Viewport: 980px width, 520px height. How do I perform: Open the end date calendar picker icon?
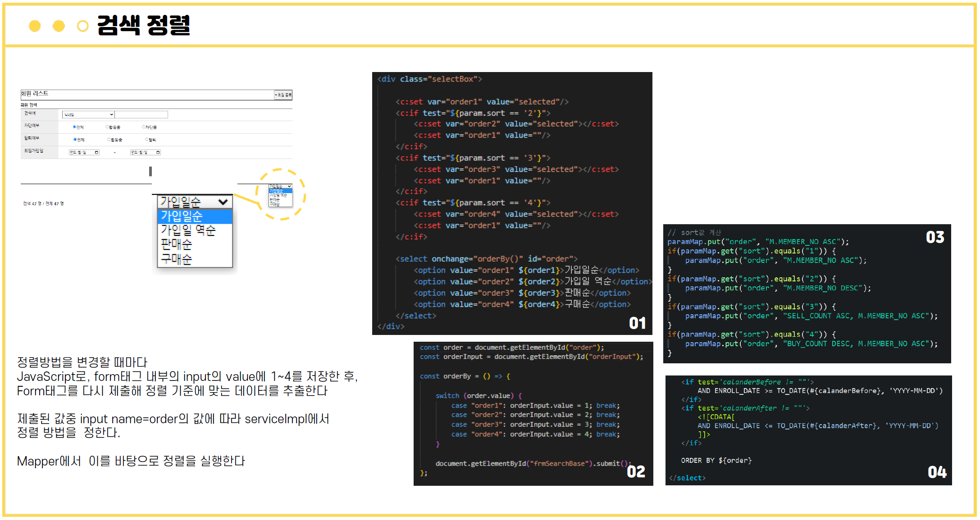158,152
